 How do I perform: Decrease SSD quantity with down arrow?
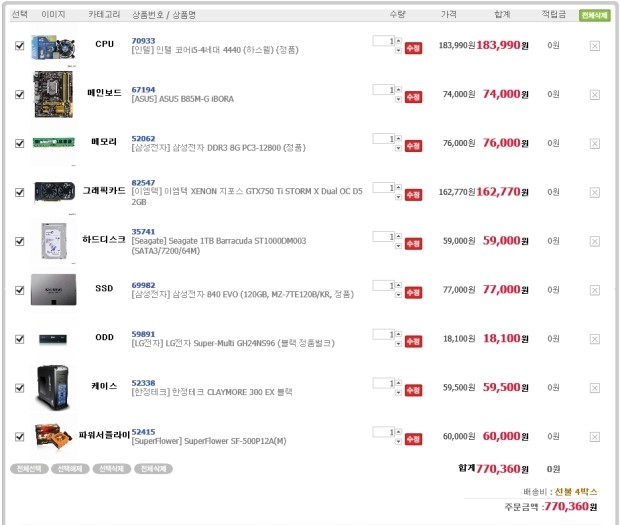point(399,295)
